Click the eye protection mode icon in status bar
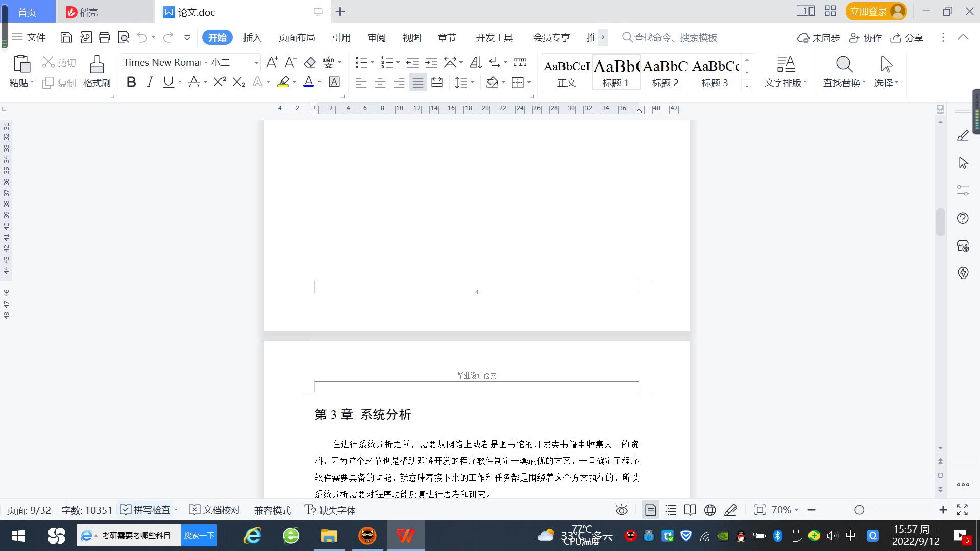This screenshot has height=551, width=980. [x=621, y=510]
